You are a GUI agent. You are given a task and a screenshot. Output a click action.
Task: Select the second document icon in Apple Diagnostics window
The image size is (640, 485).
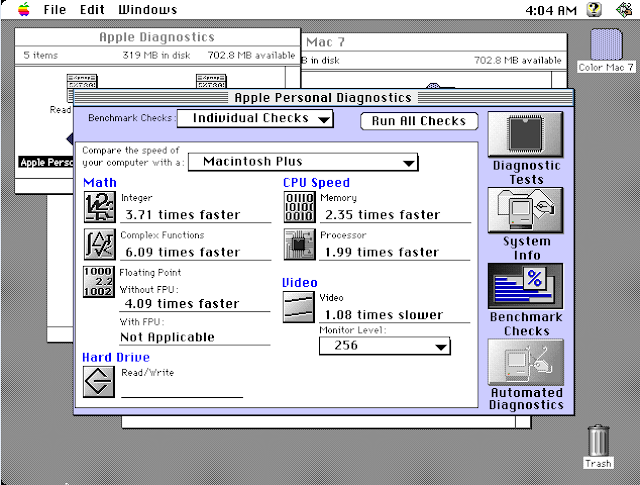tap(211, 81)
